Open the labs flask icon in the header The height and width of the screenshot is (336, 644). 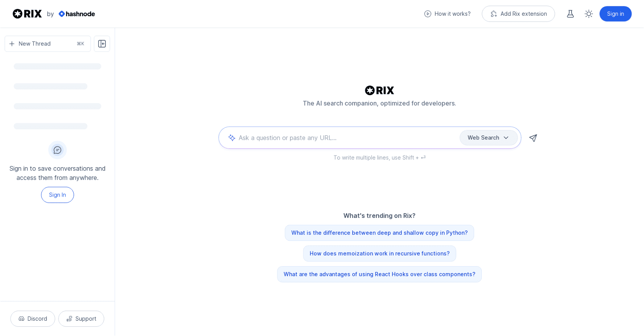point(571,14)
